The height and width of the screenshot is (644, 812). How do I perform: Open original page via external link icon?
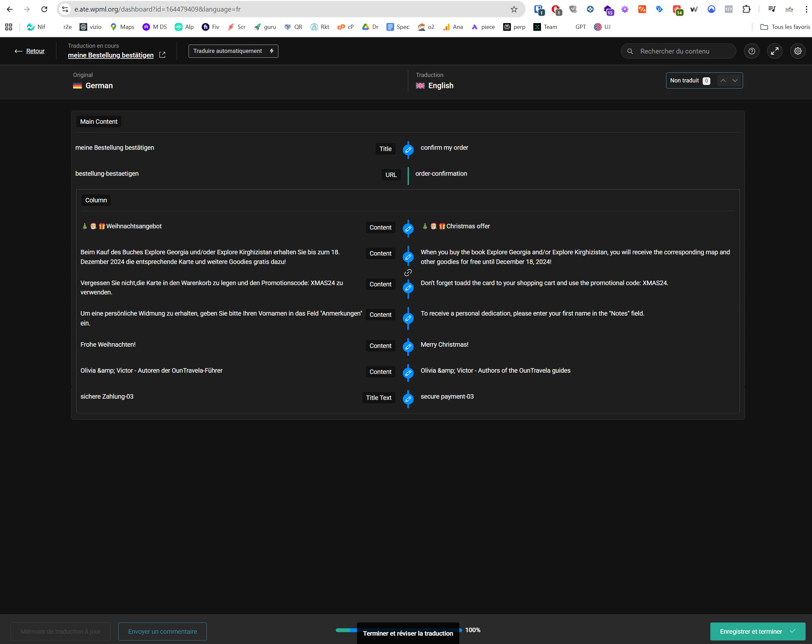click(162, 55)
